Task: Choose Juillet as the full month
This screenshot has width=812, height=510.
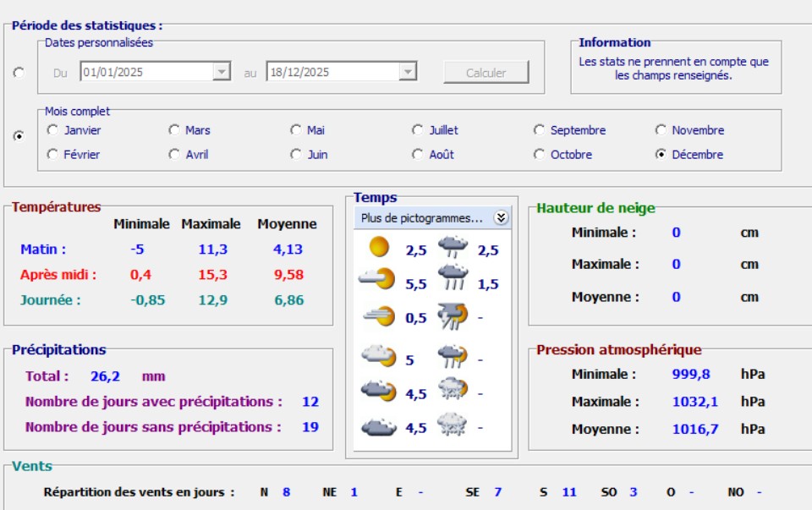Action: [x=418, y=130]
